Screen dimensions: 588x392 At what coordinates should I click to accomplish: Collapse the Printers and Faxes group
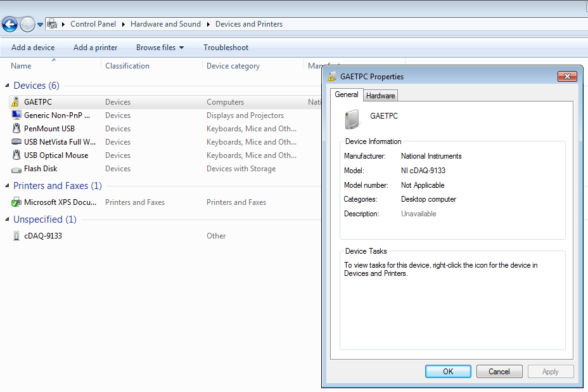7,186
